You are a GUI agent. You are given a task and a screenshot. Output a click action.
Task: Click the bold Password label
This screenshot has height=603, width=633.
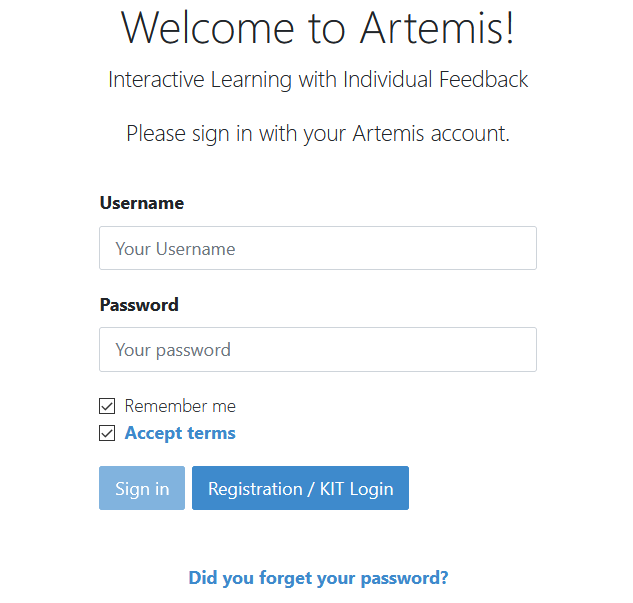[139, 305]
